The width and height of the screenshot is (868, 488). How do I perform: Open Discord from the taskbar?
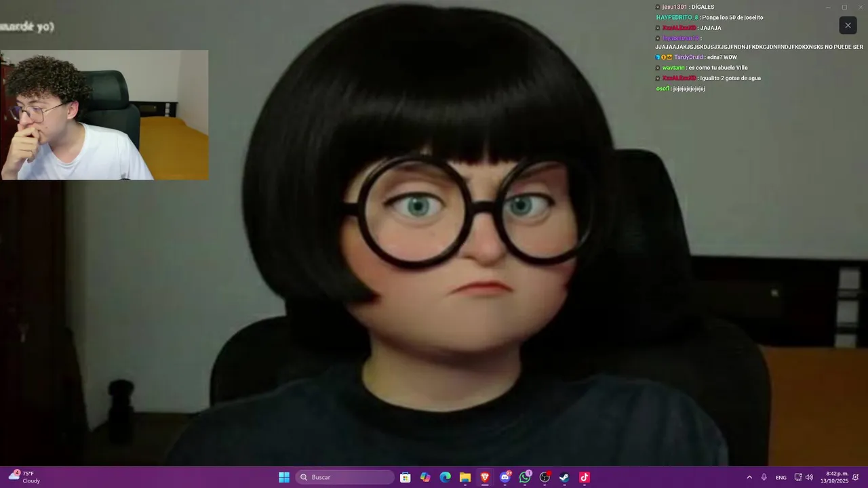click(505, 477)
